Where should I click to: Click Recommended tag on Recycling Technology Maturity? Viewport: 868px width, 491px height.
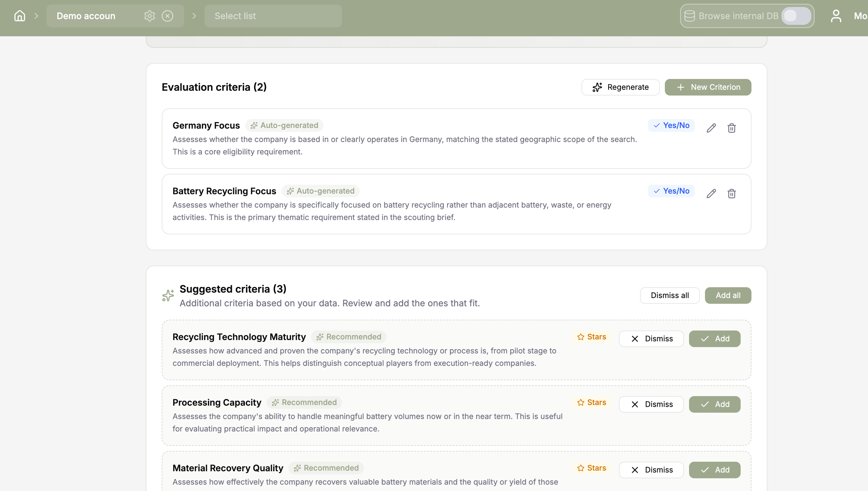tap(349, 337)
